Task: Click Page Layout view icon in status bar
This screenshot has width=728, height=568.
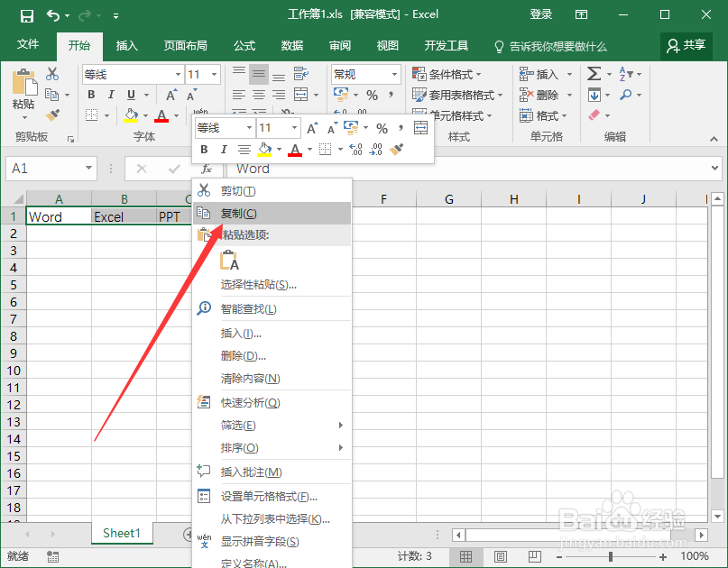Action: pyautogui.click(x=501, y=556)
